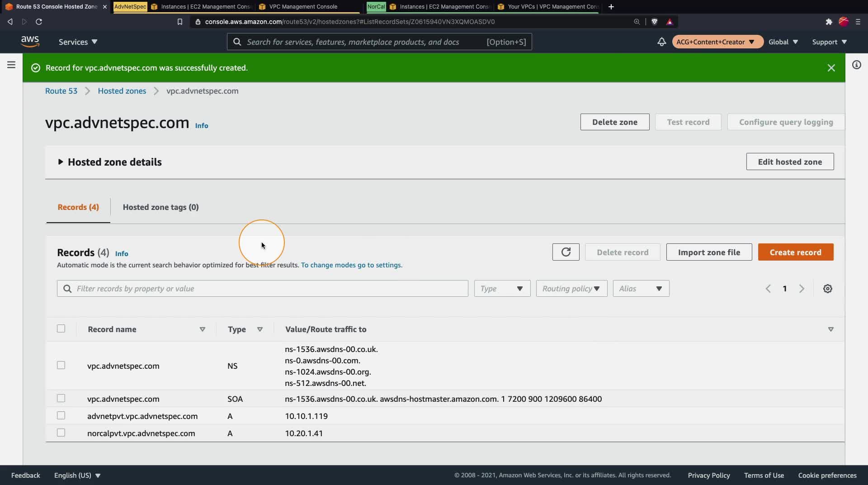This screenshot has width=868, height=485.
Task: Check the NS record for vpc.advnetspec.com
Action: (61, 365)
